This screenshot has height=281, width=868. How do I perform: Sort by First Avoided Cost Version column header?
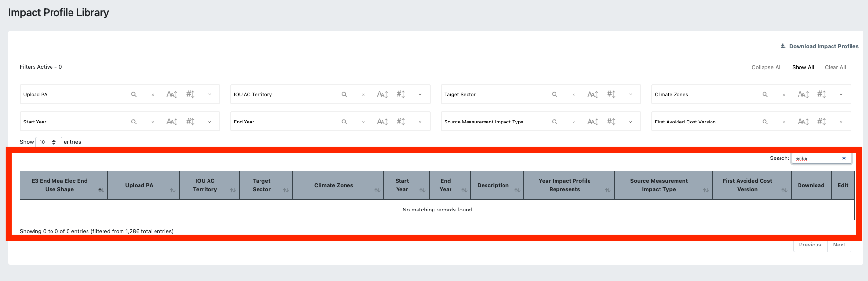tap(752, 185)
